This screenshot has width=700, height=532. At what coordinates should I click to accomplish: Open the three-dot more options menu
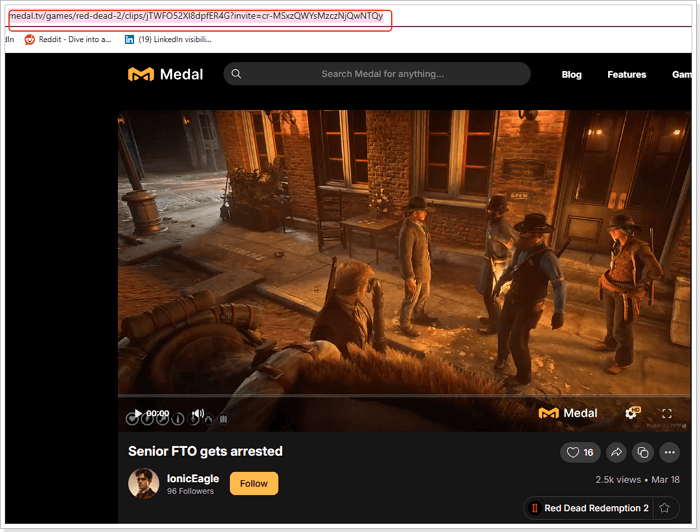[669, 452]
